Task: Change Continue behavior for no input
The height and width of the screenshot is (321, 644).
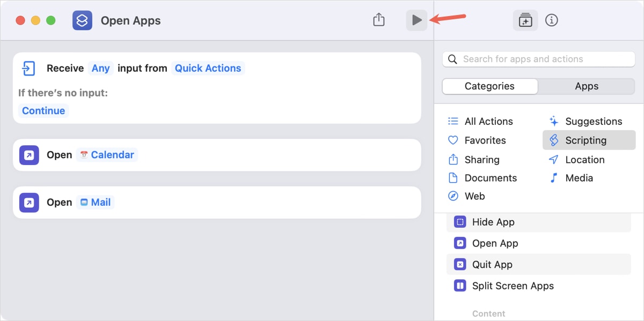Action: 43,110
